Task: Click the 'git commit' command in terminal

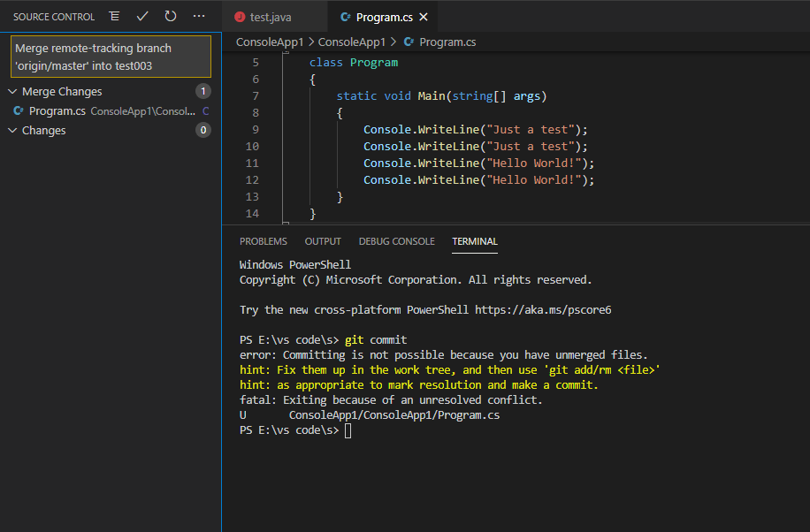Action: [376, 340]
